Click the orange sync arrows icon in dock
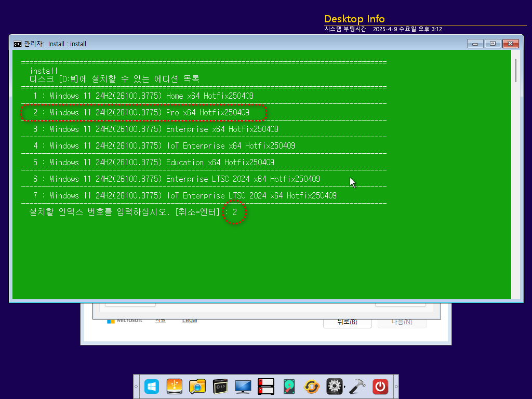Viewport: 532px width, 399px height. pyautogui.click(x=312, y=387)
